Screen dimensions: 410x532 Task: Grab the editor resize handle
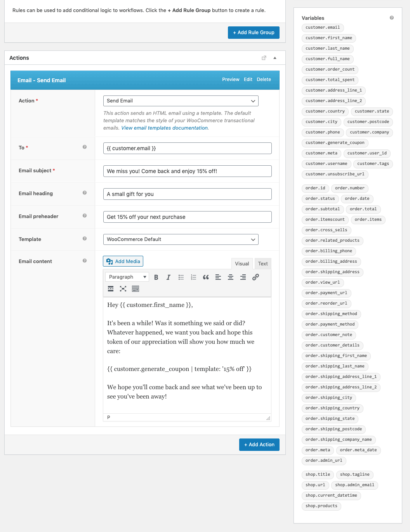pos(268,418)
